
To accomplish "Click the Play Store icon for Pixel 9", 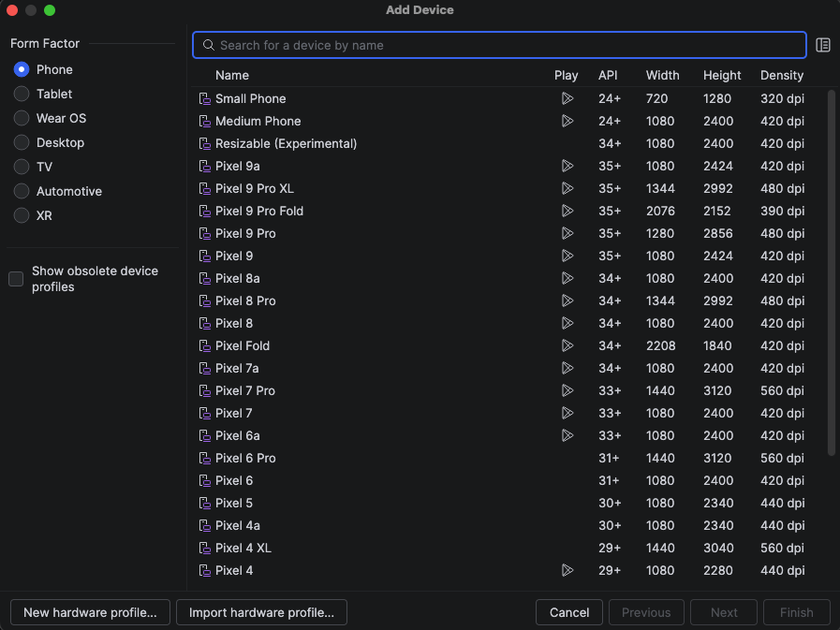I will (x=567, y=256).
